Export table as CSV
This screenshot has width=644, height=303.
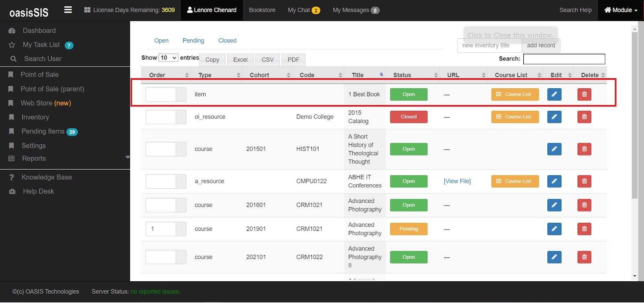[268, 60]
